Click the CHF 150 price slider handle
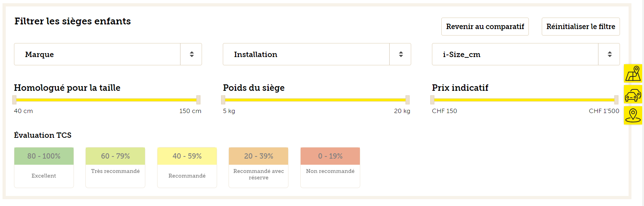The image size is (644, 206). tap(432, 100)
